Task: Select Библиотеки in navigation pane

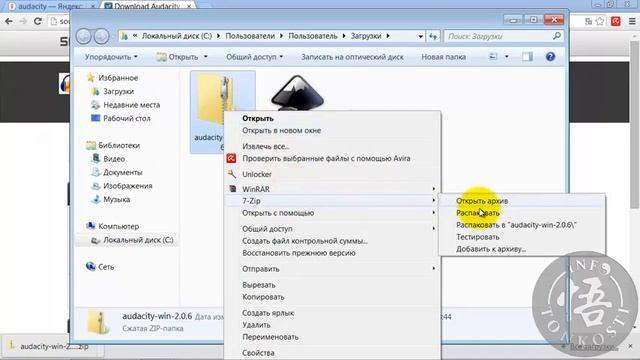Action: pyautogui.click(x=119, y=145)
